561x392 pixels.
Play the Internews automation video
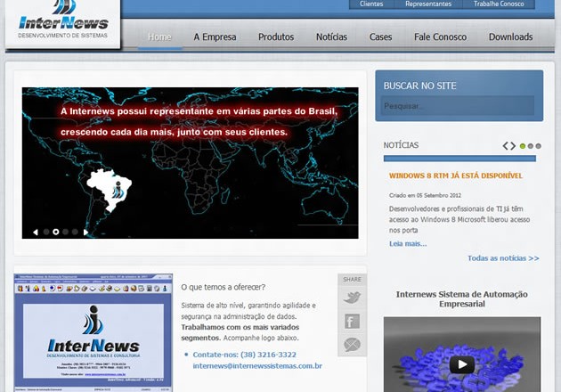click(x=461, y=364)
